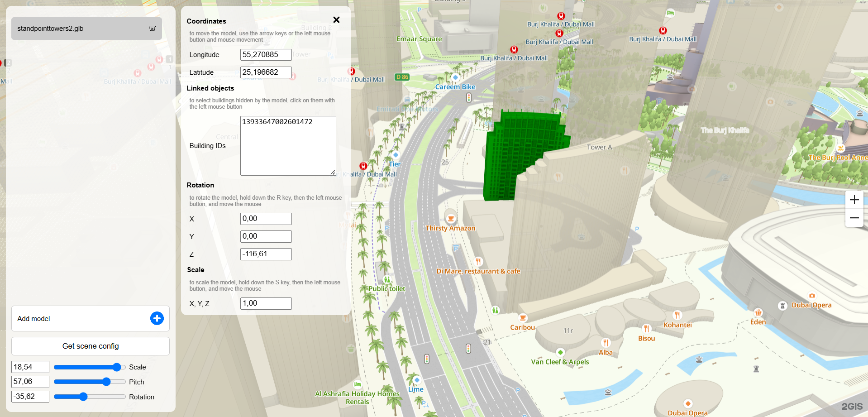Click the delete icon for standpointtowers2.glb
Viewport: 868px width, 417px height.
point(152,29)
